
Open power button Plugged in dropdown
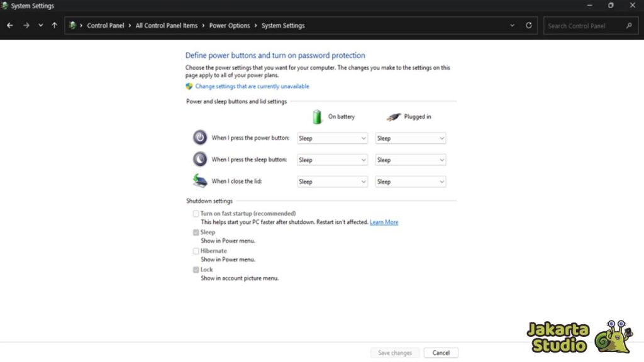[410, 138]
